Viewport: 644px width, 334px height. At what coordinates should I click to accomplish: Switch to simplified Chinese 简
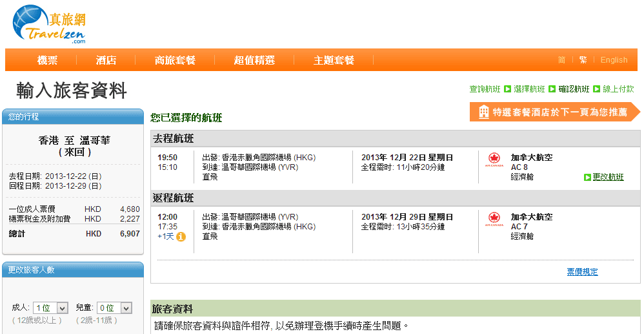[x=561, y=60]
